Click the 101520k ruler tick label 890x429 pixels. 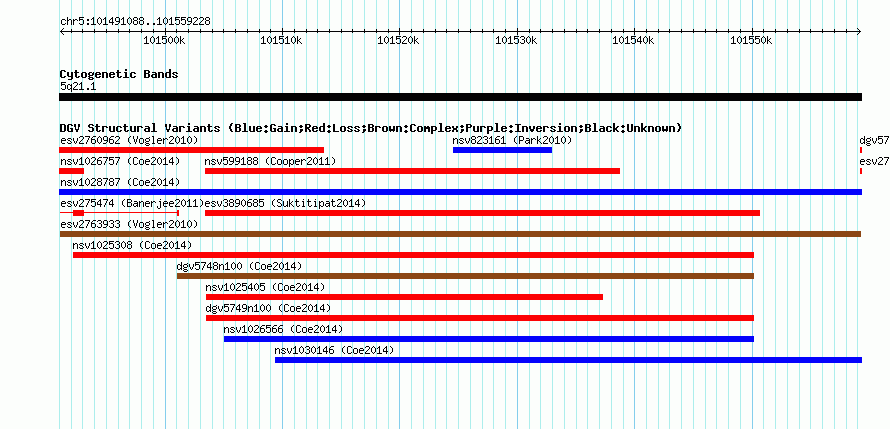point(400,41)
